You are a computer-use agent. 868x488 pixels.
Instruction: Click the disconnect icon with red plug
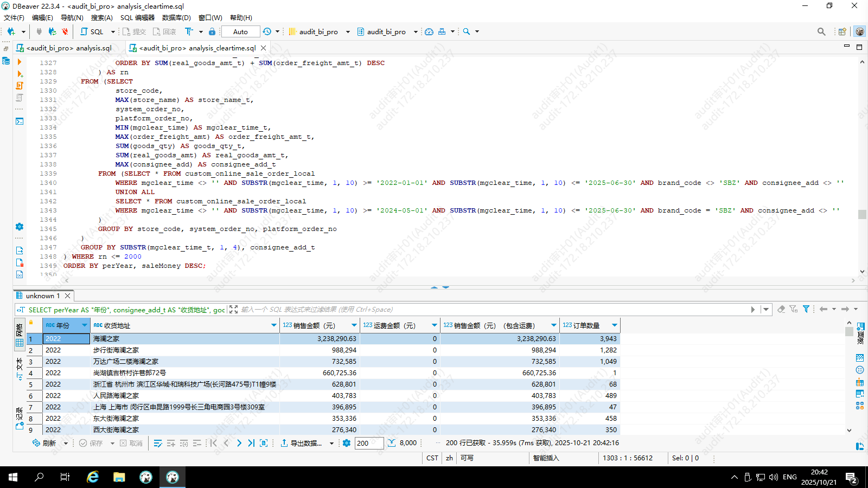(x=65, y=31)
